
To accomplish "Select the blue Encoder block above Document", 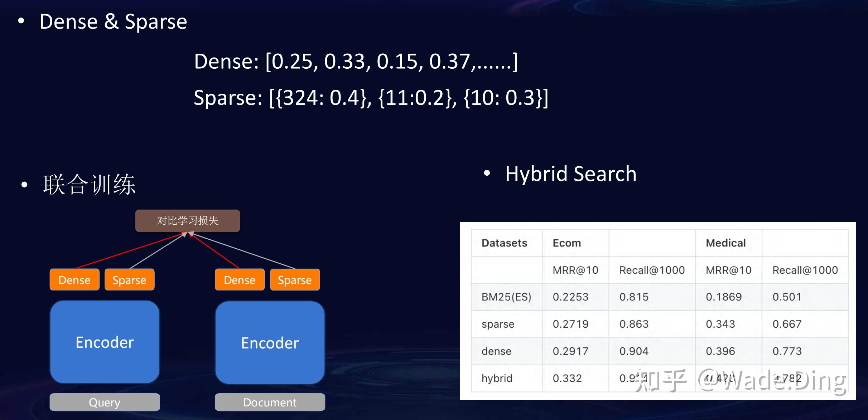I will coord(270,343).
